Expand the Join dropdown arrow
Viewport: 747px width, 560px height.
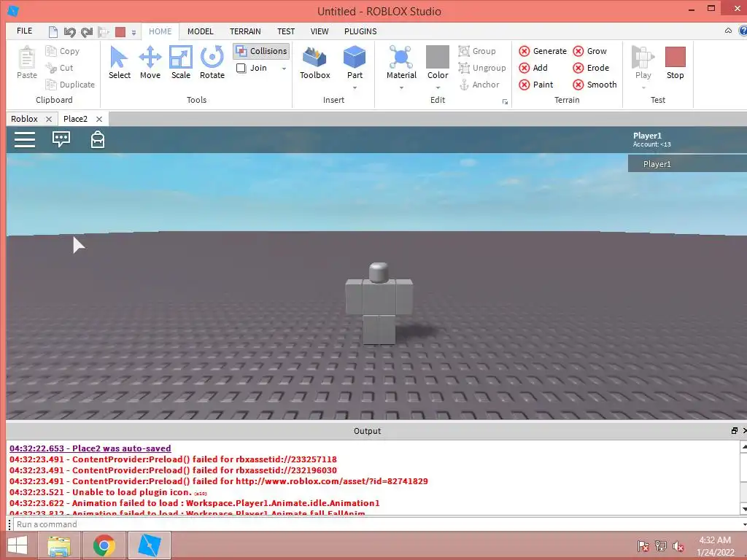[x=284, y=69]
